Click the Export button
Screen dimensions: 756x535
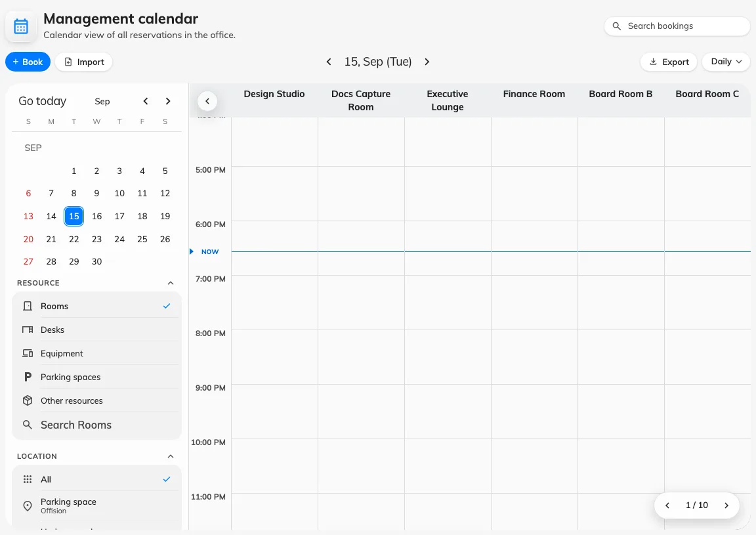(668, 62)
